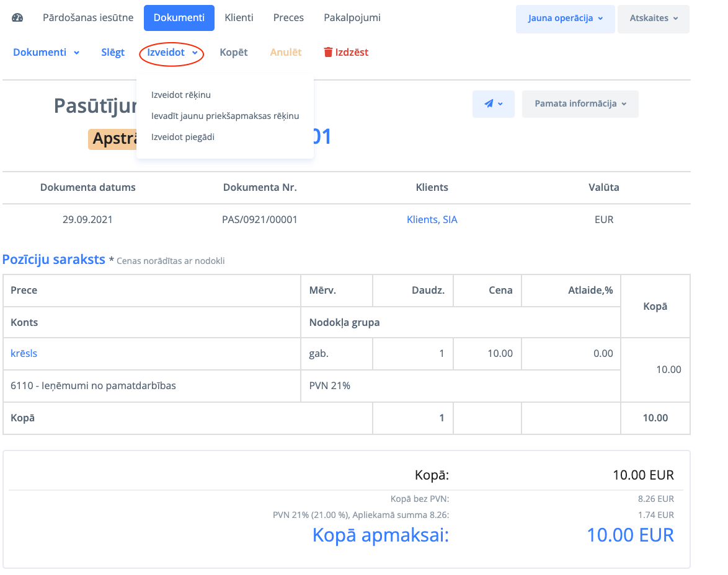This screenshot has height=575, width=728.
Task: Click the trash icon beside Izdzēst
Action: point(328,53)
